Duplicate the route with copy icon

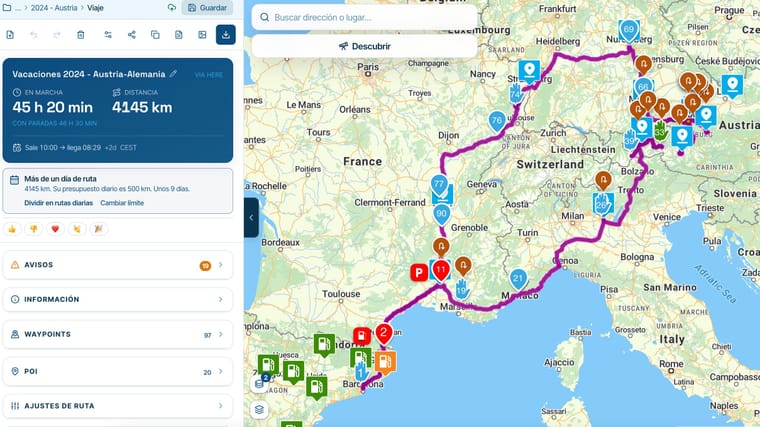tap(155, 34)
